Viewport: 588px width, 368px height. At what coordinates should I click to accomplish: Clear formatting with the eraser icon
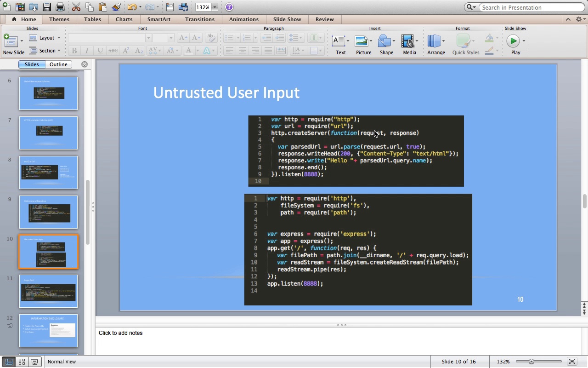pos(211,38)
